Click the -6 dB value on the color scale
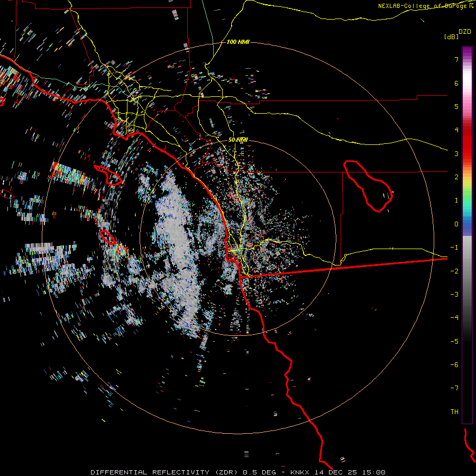476x476 pixels. (x=454, y=365)
